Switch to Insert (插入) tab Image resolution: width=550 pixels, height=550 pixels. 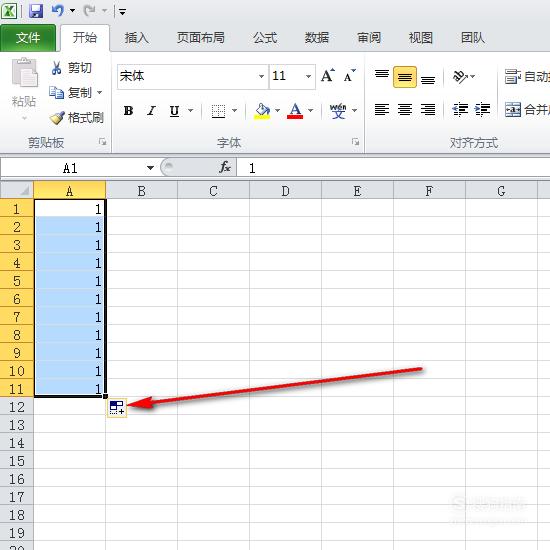click(x=137, y=38)
